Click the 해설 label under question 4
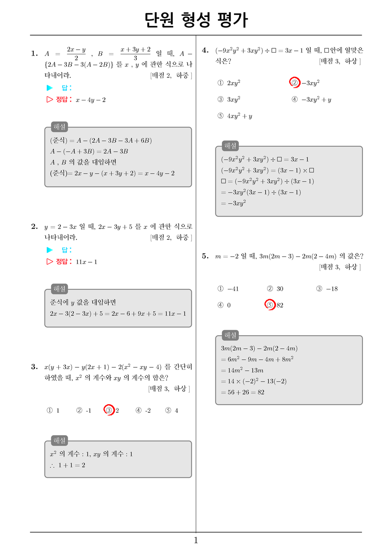The image size is (392, 555). click(231, 146)
